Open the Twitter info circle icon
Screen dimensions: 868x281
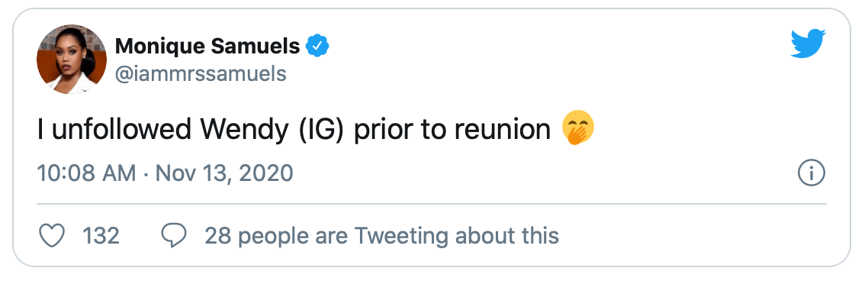tap(812, 174)
